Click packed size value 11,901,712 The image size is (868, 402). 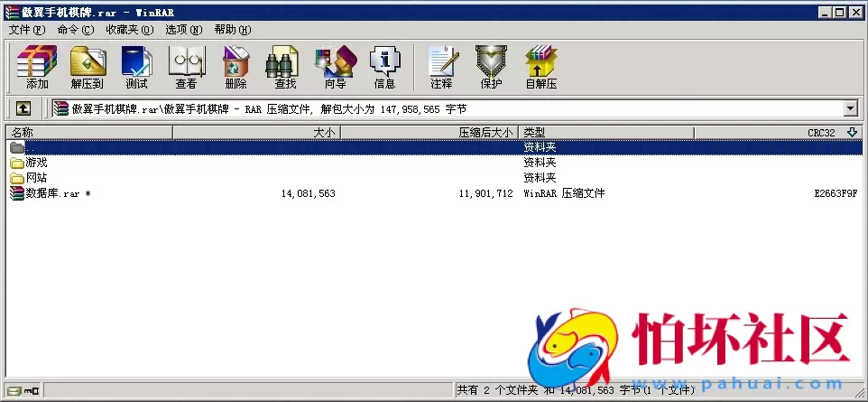[486, 193]
